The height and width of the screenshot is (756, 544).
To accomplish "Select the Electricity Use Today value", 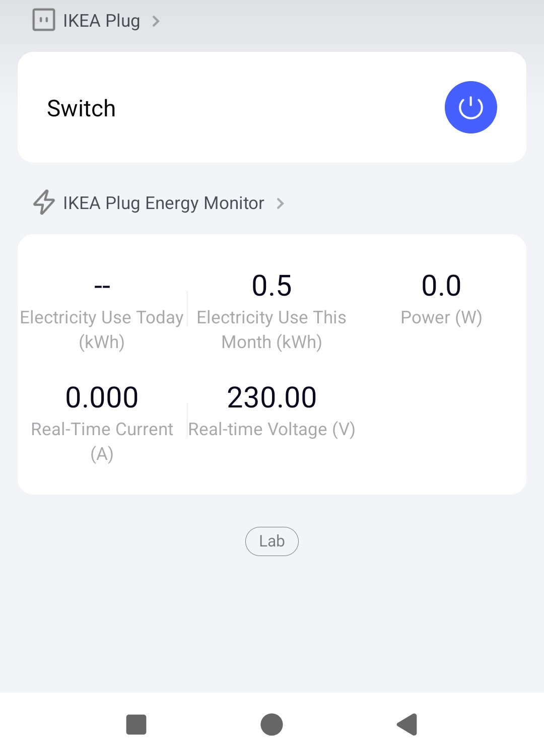I will (102, 286).
